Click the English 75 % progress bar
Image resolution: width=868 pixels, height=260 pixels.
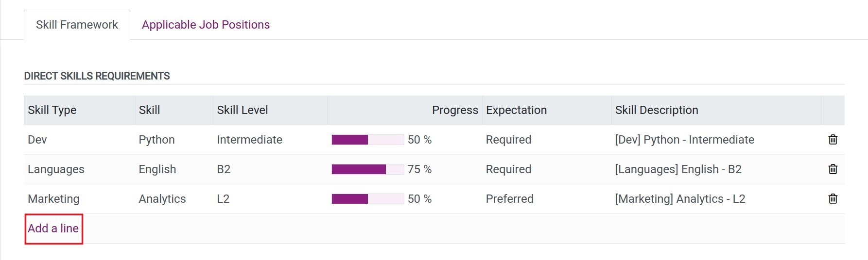click(367, 169)
